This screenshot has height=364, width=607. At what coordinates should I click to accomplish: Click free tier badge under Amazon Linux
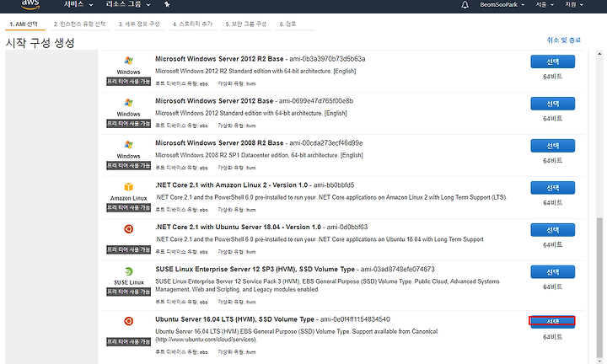pos(128,208)
